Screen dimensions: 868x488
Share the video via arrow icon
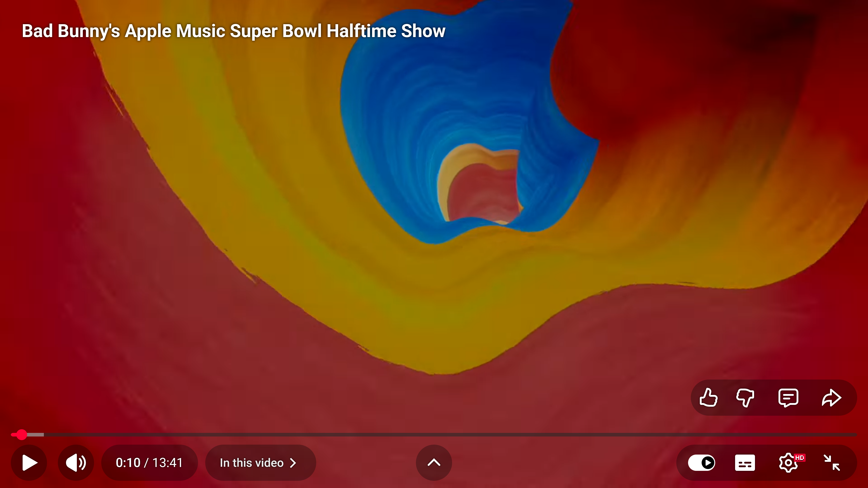831,398
